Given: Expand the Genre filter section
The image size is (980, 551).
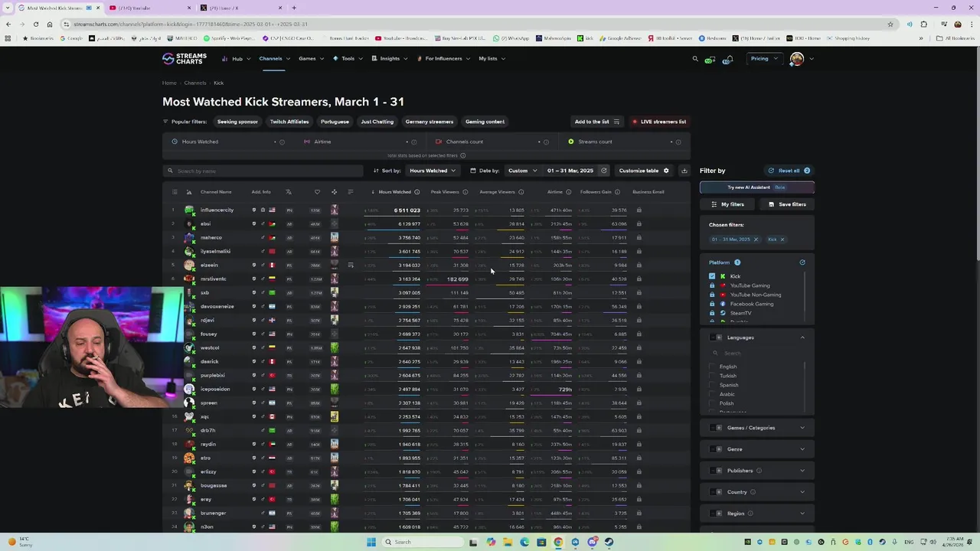Looking at the screenshot, I should coord(802,449).
